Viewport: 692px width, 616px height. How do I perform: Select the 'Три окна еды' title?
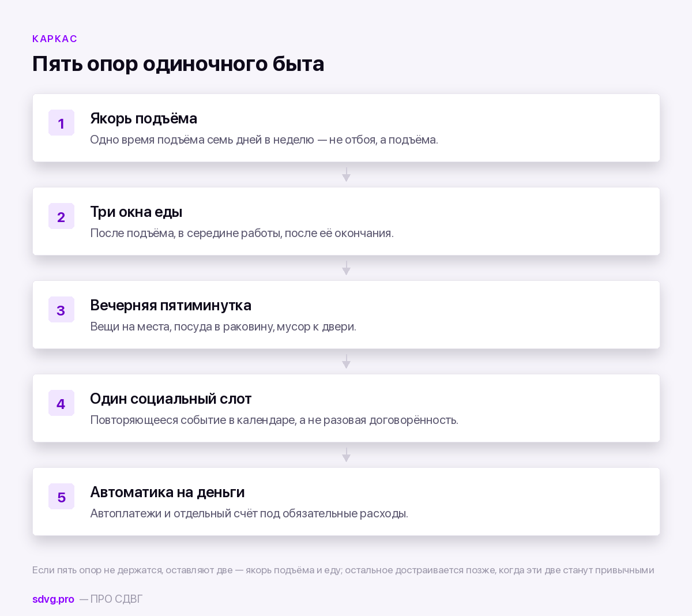click(136, 212)
